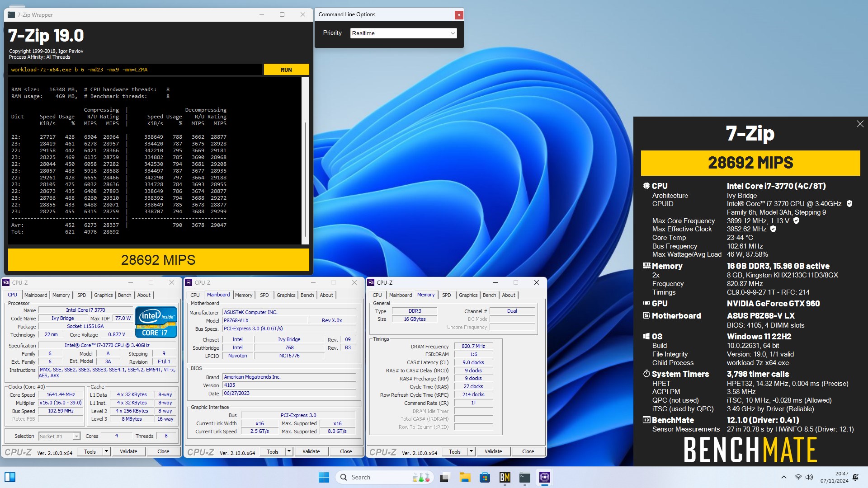Click Validate in first CPU-Z window
Image resolution: width=868 pixels, height=488 pixels.
(x=128, y=451)
